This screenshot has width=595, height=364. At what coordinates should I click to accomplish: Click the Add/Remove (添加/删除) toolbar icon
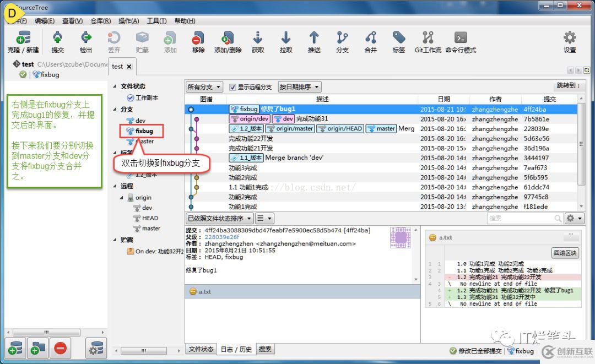coord(228,42)
